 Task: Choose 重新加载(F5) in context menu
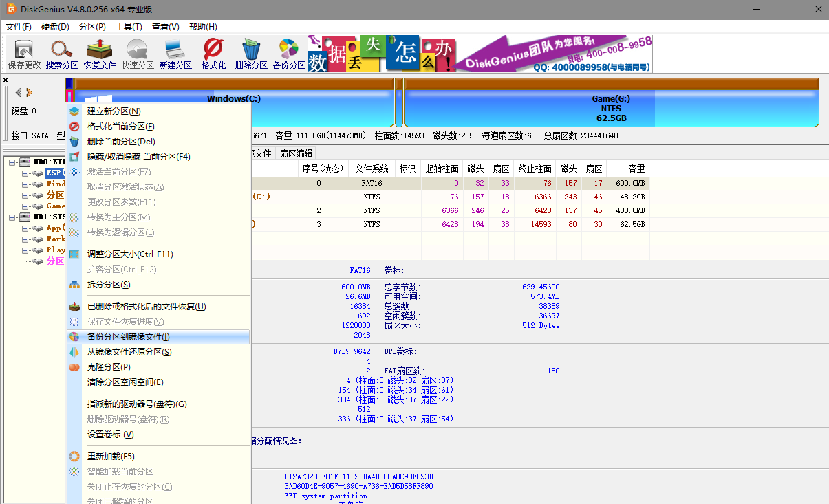pos(158,457)
